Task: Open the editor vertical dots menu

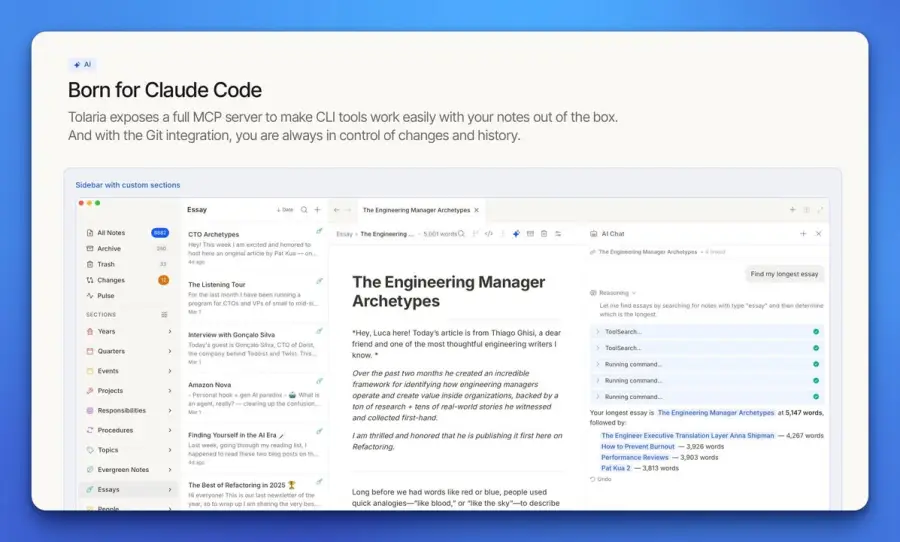Action: (x=502, y=234)
